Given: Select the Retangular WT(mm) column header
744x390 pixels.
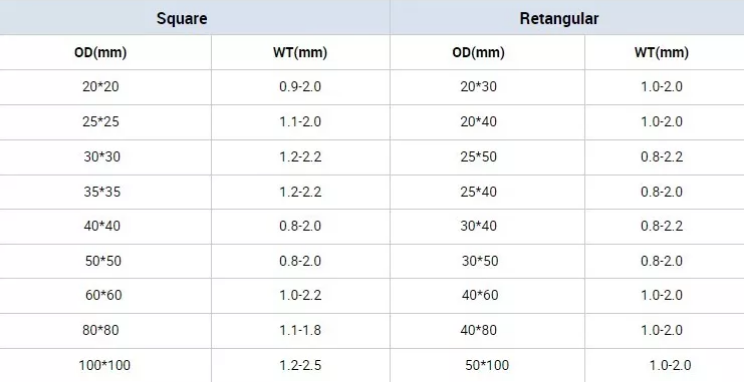Looking at the screenshot, I should tap(661, 52).
